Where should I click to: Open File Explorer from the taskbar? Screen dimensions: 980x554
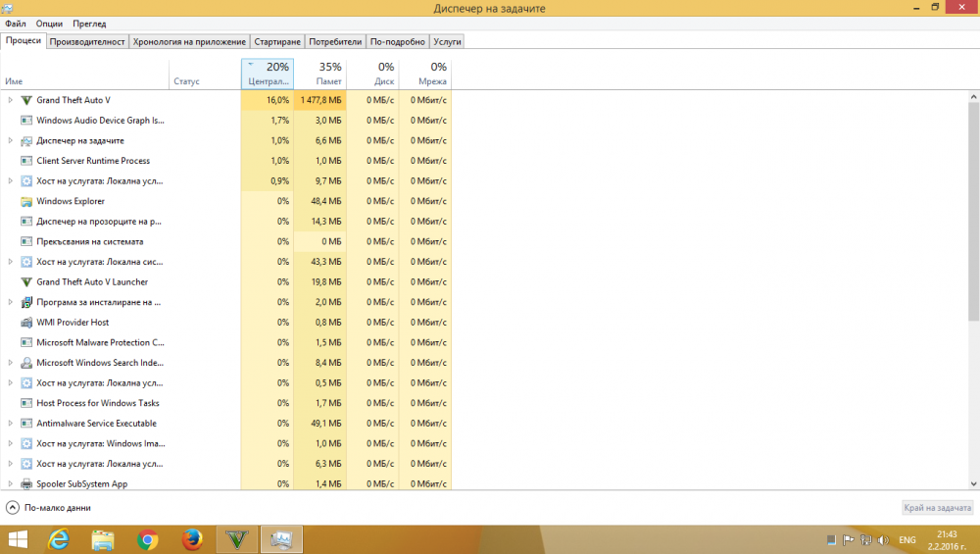click(103, 539)
